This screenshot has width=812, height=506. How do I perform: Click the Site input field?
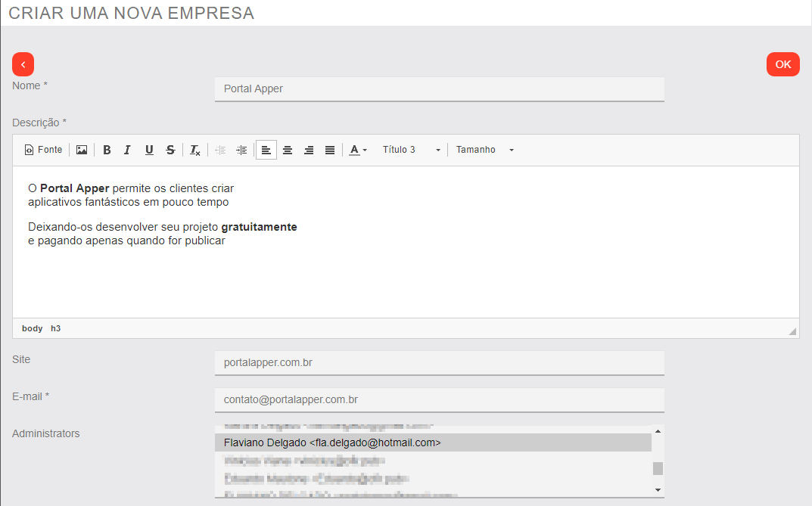pyautogui.click(x=439, y=363)
